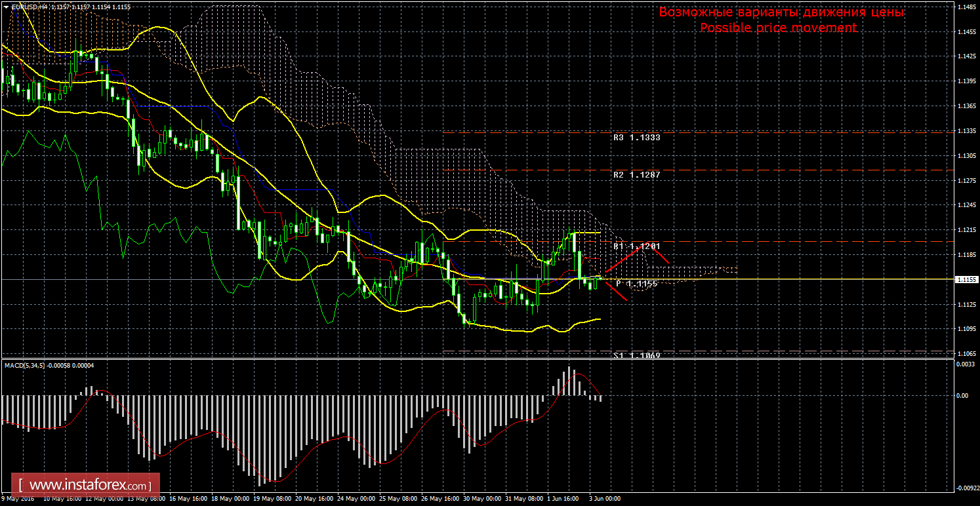Select the S1 1.1069 support label
The width and height of the screenshot is (980, 506).
pyautogui.click(x=636, y=355)
